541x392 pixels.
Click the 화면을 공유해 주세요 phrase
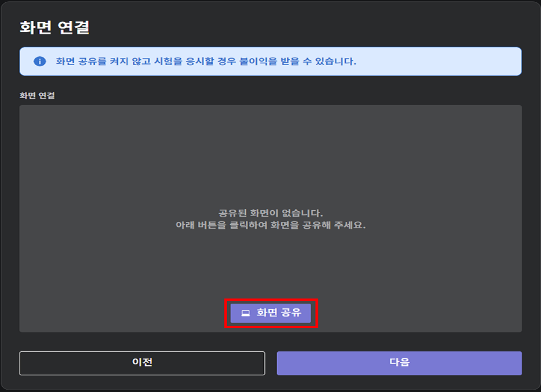coord(318,225)
